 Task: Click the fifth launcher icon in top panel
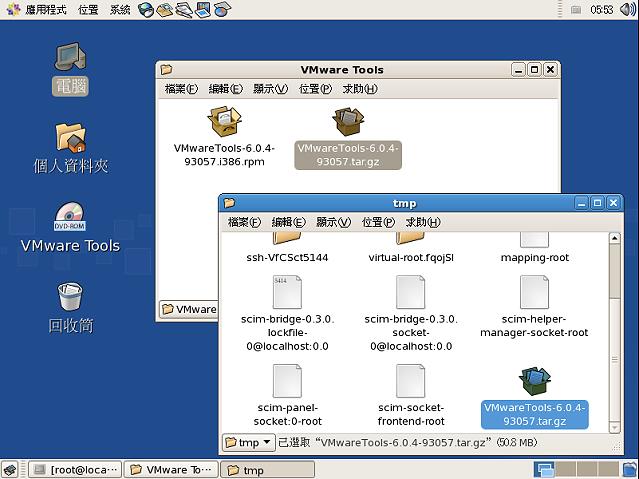coord(222,9)
